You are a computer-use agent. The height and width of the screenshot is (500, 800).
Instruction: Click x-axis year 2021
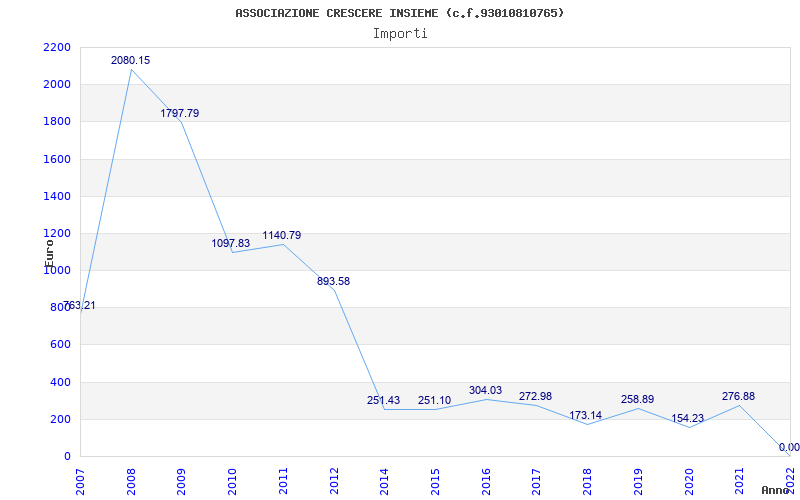[x=739, y=481]
